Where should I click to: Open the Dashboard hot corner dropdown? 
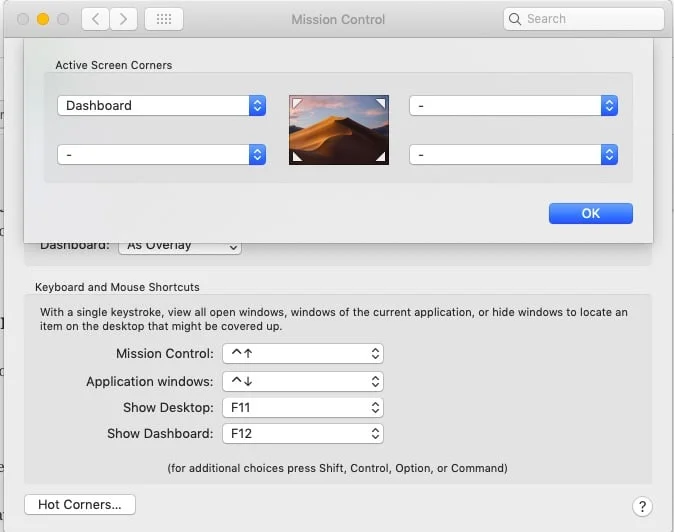coord(162,106)
